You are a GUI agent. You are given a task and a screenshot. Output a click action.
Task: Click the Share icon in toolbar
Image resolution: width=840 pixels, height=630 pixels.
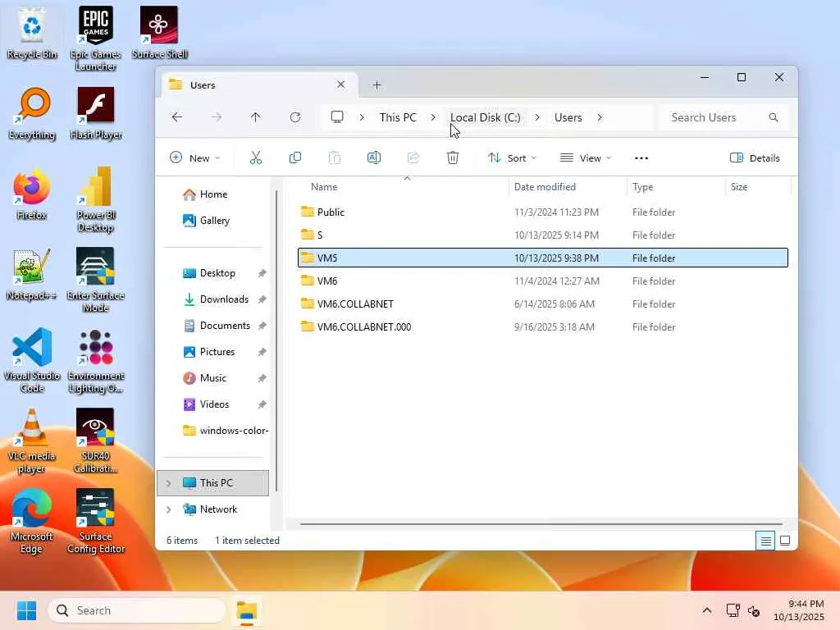413,157
